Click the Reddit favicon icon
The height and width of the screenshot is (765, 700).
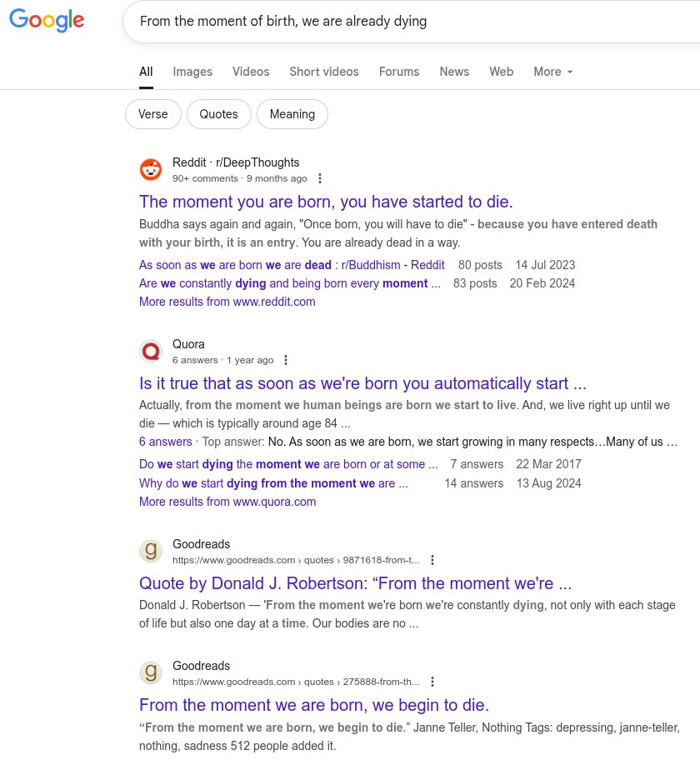point(151,170)
